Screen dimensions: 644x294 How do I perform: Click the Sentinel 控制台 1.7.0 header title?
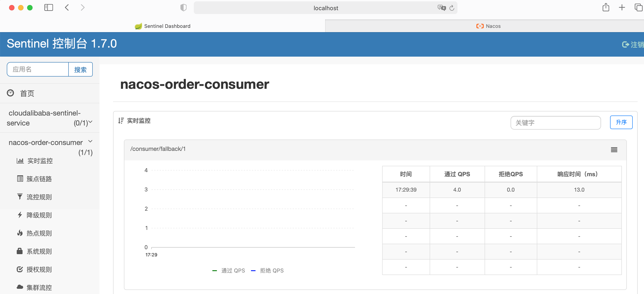click(x=62, y=43)
